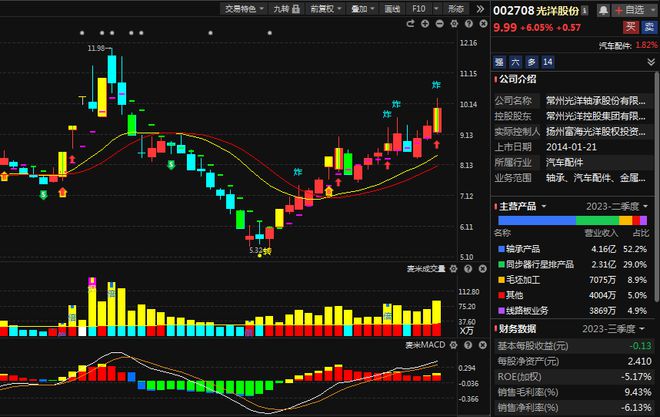Screen dimensions: 660x417
Task: Close the 麦米成交量 volume panel
Action: click(x=483, y=268)
